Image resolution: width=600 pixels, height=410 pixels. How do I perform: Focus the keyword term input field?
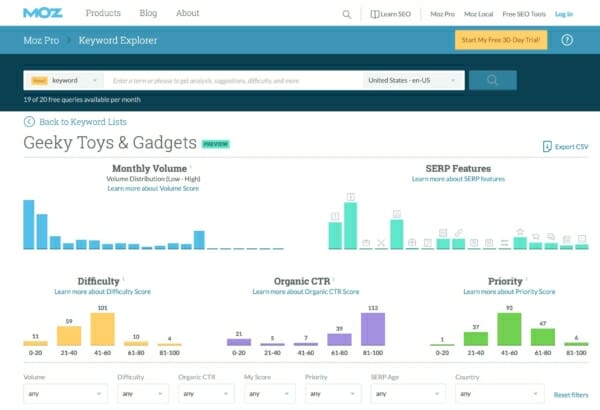coord(235,80)
